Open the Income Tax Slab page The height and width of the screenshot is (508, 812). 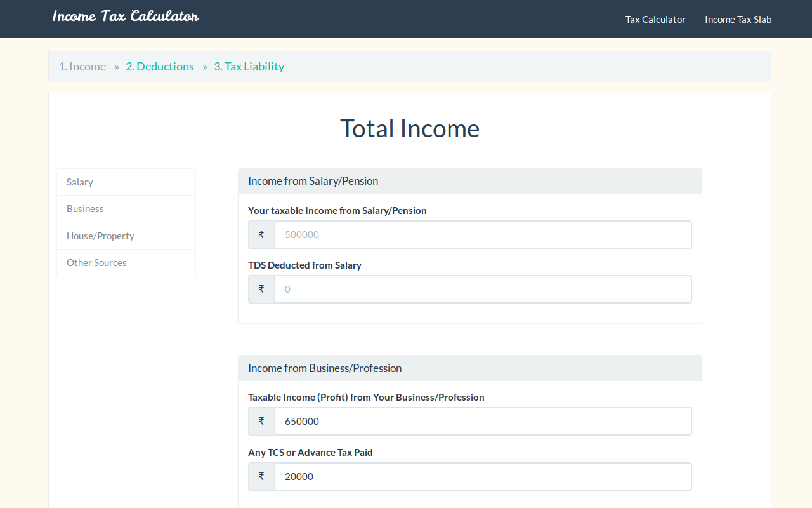[x=738, y=19]
